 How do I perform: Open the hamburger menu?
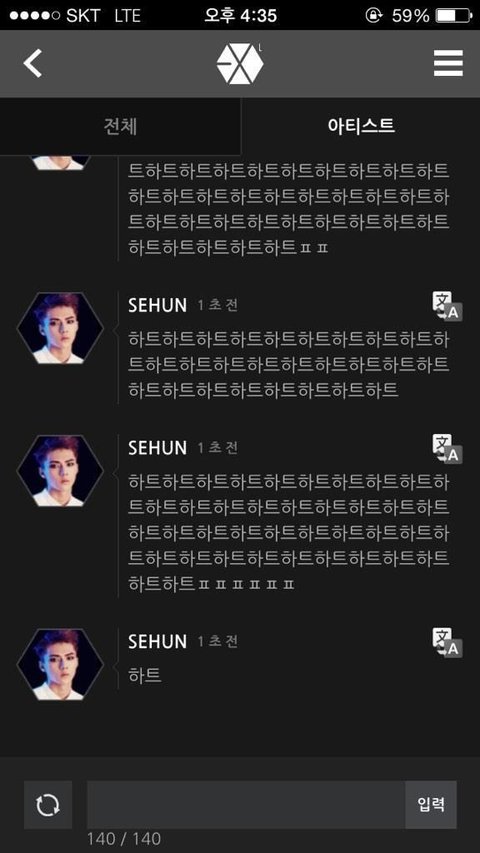coord(448,63)
